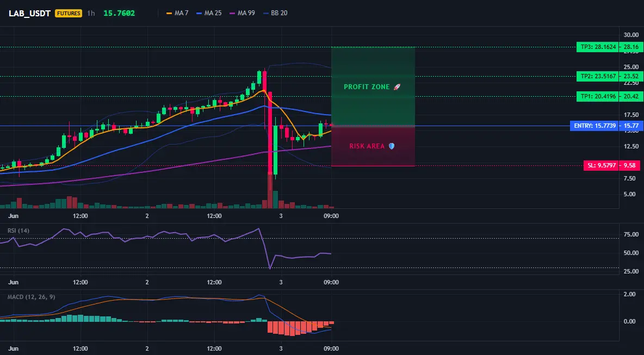Click the 75.00 value on the RSI axis
The image size is (644, 355).
(x=631, y=234)
